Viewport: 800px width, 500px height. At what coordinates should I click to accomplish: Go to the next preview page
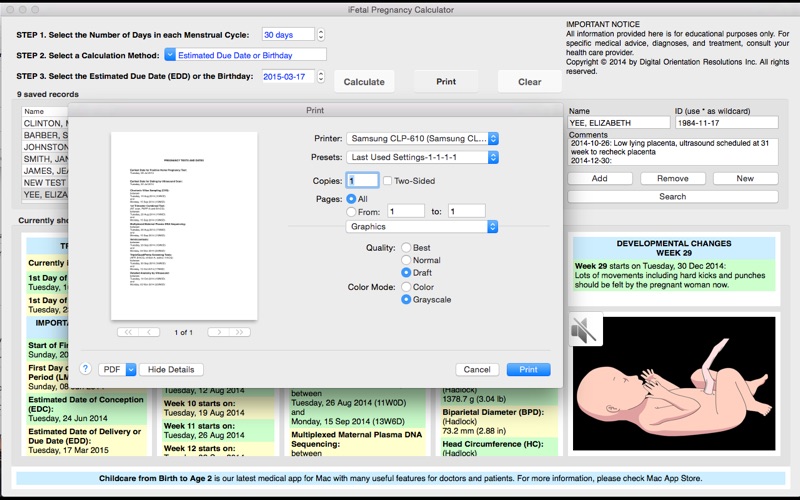218,332
